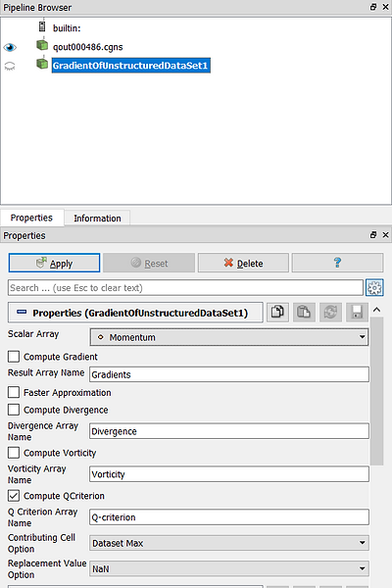
Task: Click the save settings as default icon
Action: tap(357, 312)
